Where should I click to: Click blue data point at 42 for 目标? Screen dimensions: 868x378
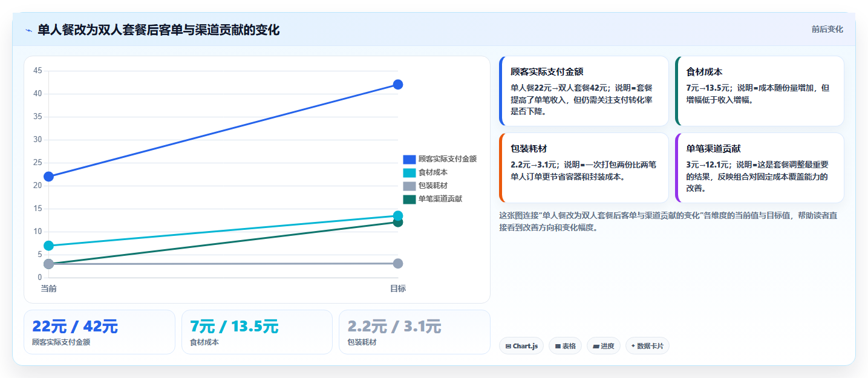pos(398,85)
